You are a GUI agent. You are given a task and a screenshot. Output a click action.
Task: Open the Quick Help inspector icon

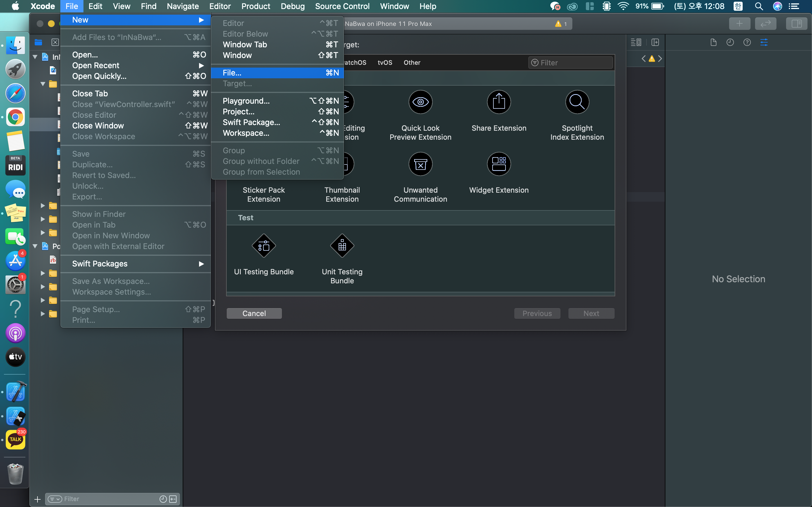click(747, 42)
